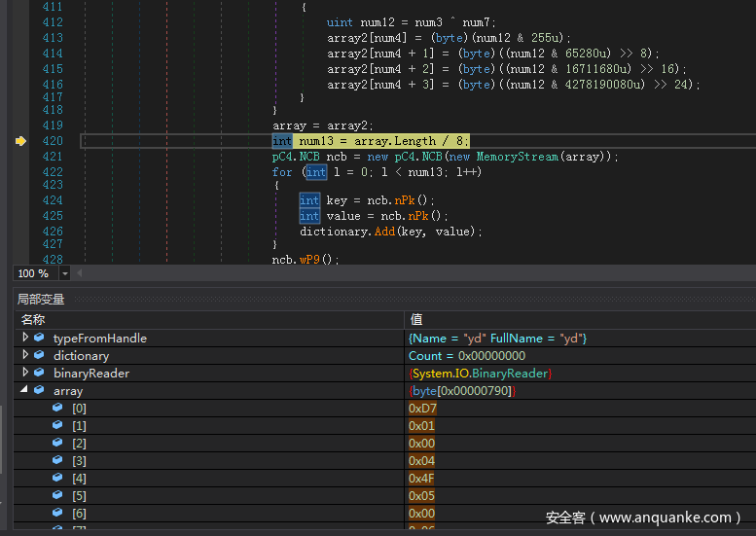Select the 0x4F value of element [4]
The width and height of the screenshot is (756, 536).
click(x=422, y=478)
